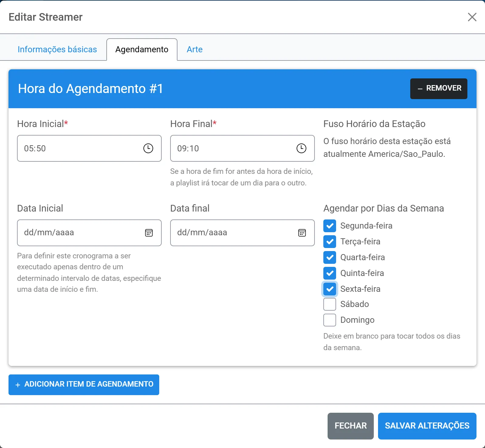This screenshot has width=485, height=448.
Task: Enable the Domingo checkbox
Action: click(330, 320)
